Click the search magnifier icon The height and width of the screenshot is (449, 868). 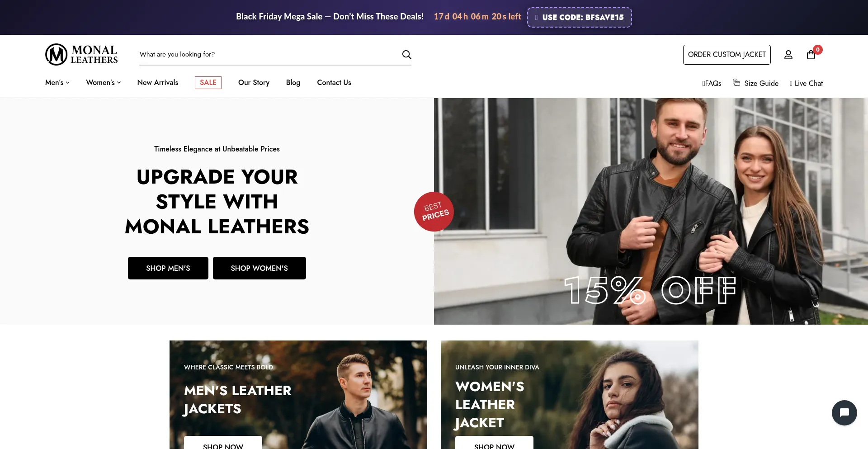pos(406,55)
